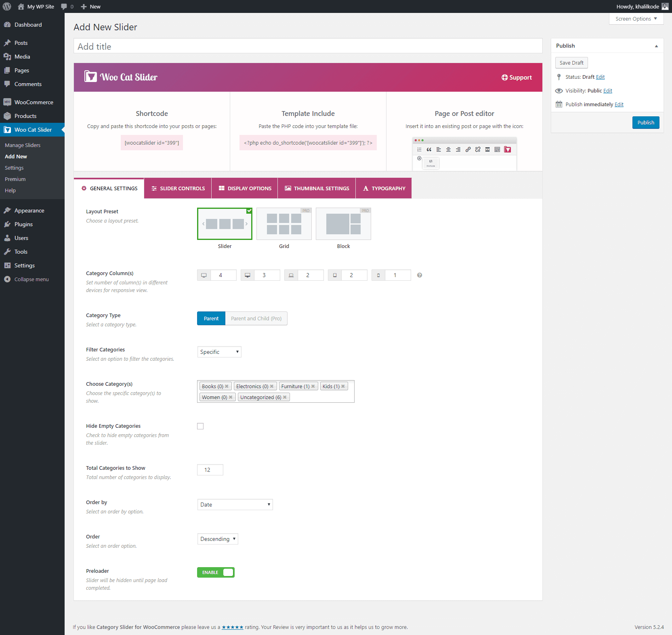Open the Filter Categories dropdown
Image resolution: width=672 pixels, height=635 pixels.
coord(219,352)
